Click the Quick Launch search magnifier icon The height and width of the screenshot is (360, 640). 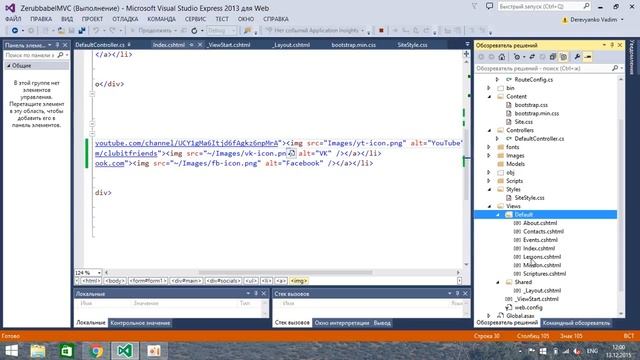pyautogui.click(x=586, y=6)
